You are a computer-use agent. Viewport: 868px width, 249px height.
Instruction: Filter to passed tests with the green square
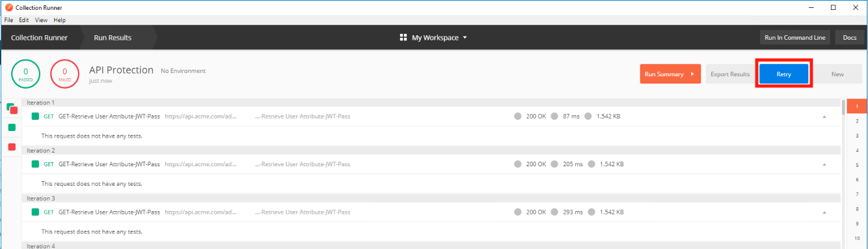point(12,127)
